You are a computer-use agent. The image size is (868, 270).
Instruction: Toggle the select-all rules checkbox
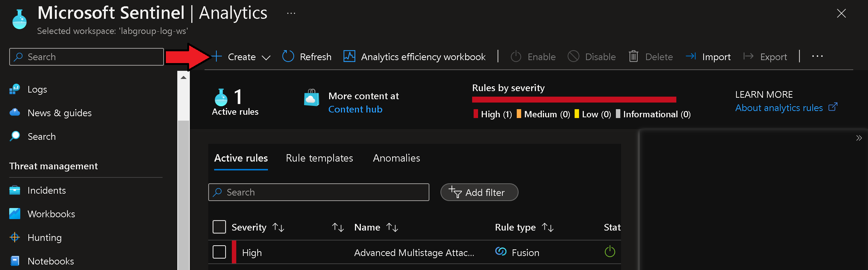tap(219, 227)
